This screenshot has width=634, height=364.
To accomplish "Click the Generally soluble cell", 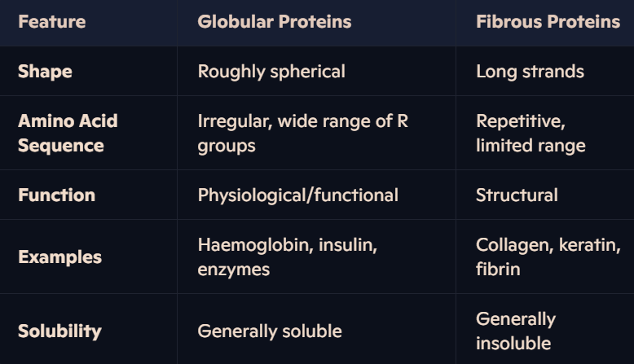I will pos(270,331).
